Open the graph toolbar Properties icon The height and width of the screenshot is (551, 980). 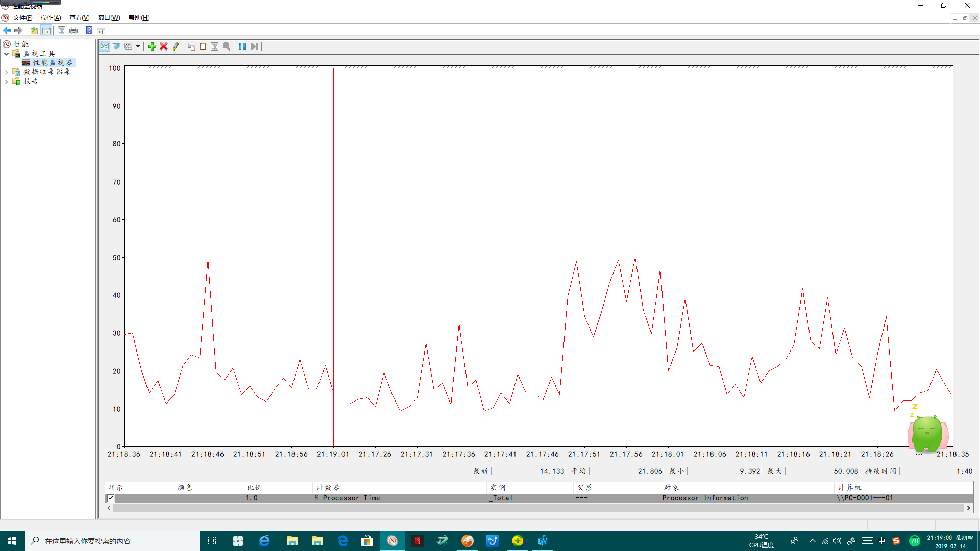[214, 46]
